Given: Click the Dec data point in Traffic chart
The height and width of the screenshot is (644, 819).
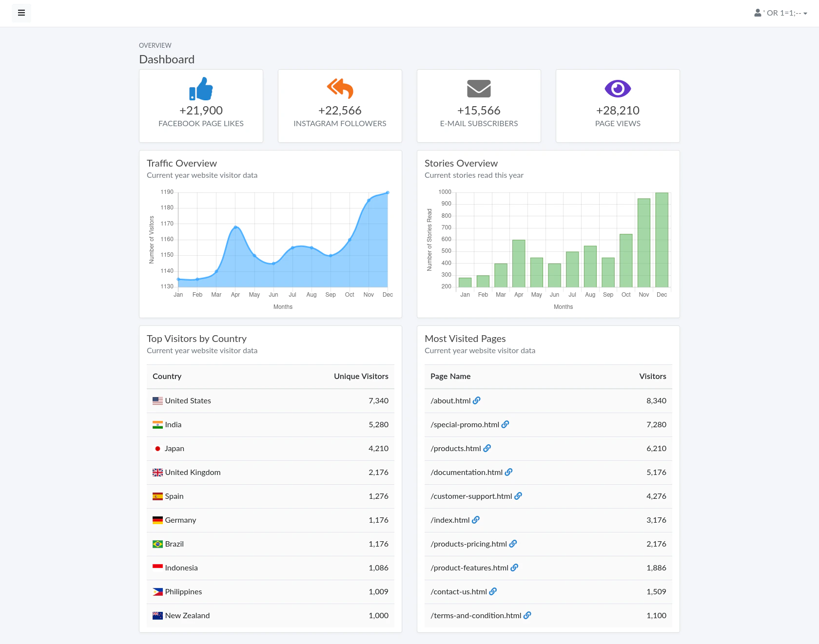Looking at the screenshot, I should tap(388, 193).
